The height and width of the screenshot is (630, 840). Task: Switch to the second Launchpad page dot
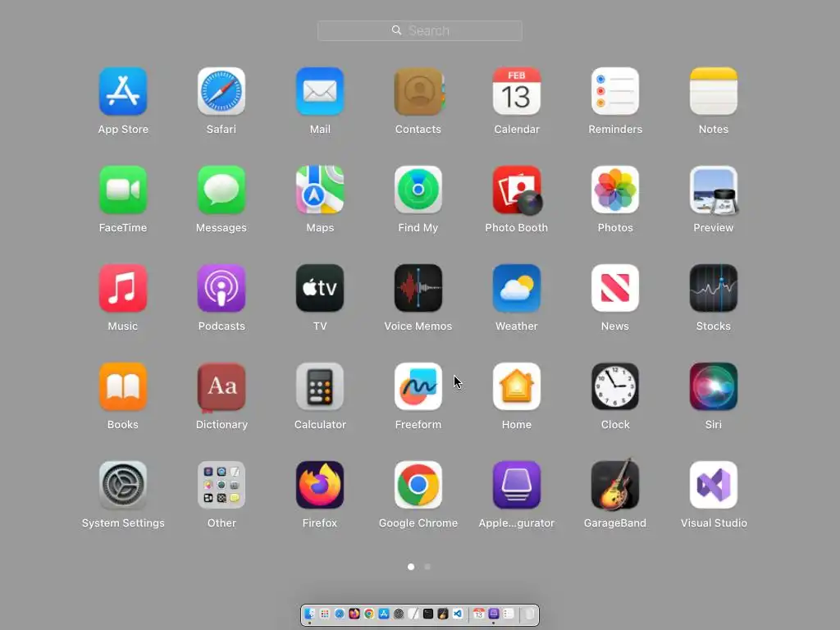pyautogui.click(x=427, y=566)
